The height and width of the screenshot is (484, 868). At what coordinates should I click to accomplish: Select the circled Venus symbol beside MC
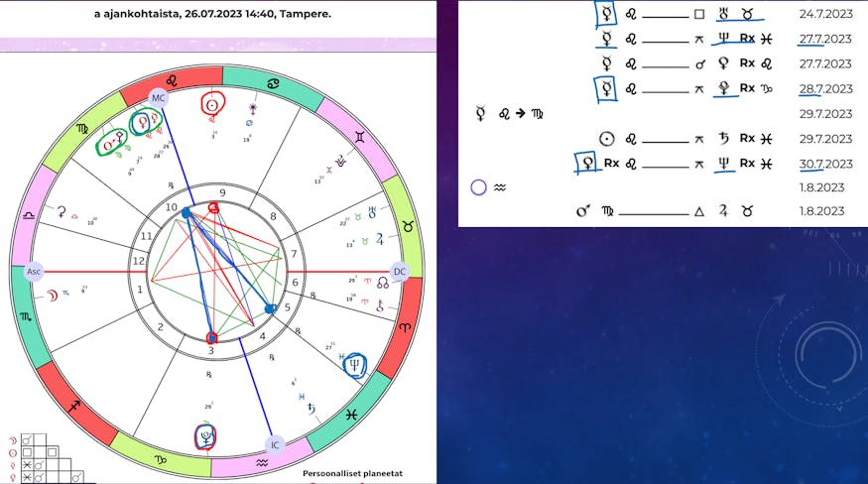145,120
